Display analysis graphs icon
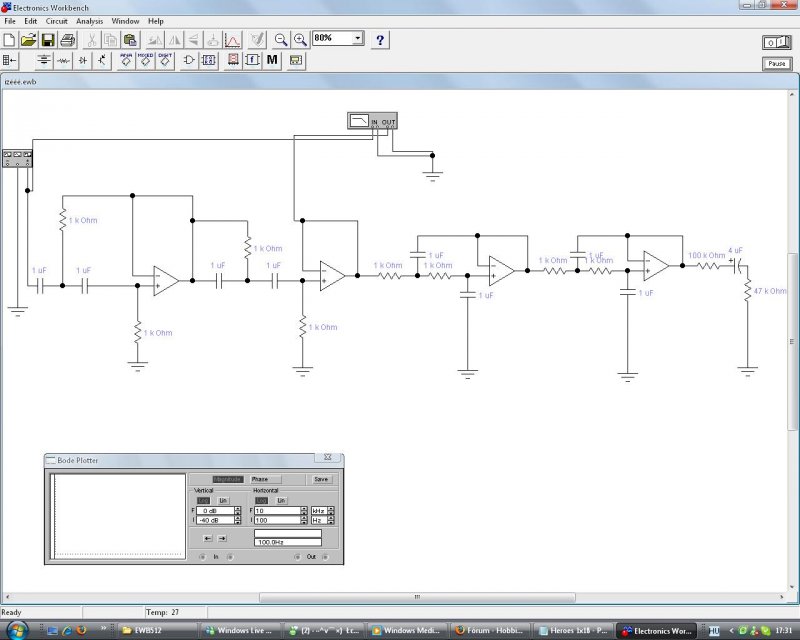800x640 pixels. [x=232, y=39]
